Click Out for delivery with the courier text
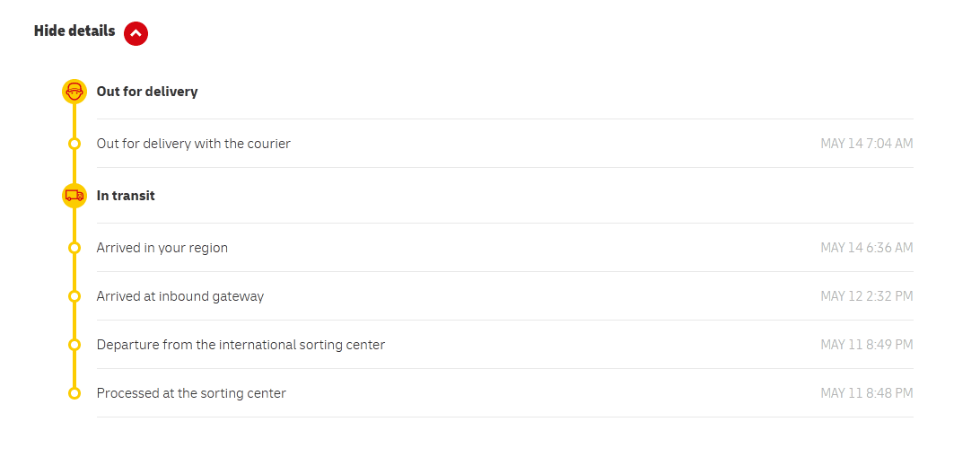 pyautogui.click(x=193, y=144)
